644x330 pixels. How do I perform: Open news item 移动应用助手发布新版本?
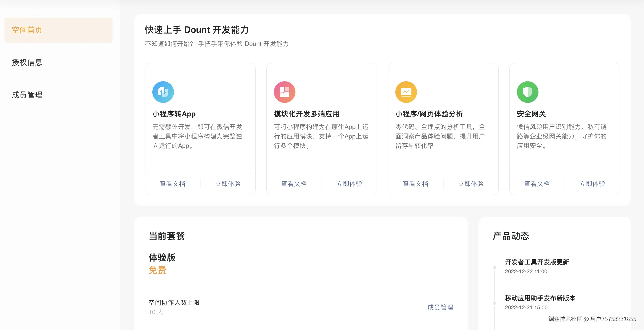(x=540, y=298)
